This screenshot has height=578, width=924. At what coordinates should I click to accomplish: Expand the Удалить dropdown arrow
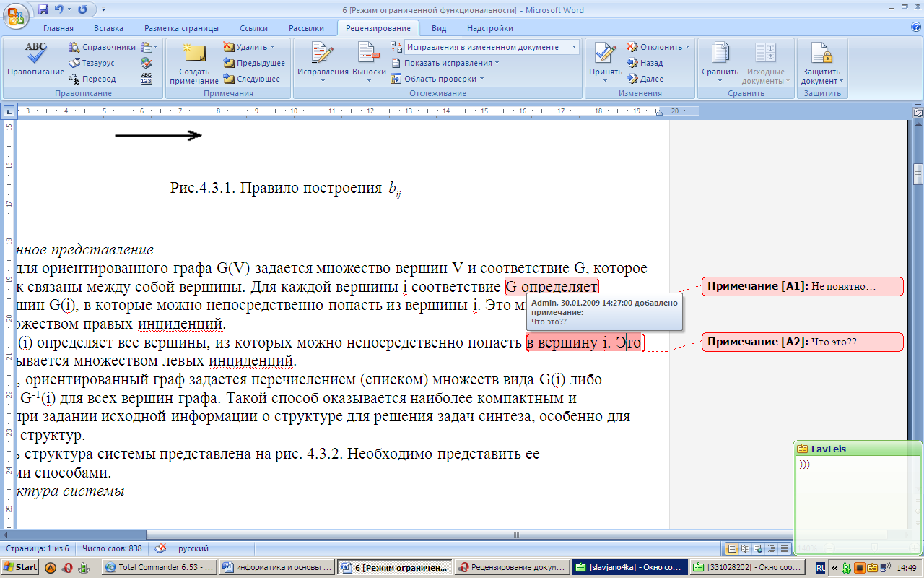click(x=273, y=47)
